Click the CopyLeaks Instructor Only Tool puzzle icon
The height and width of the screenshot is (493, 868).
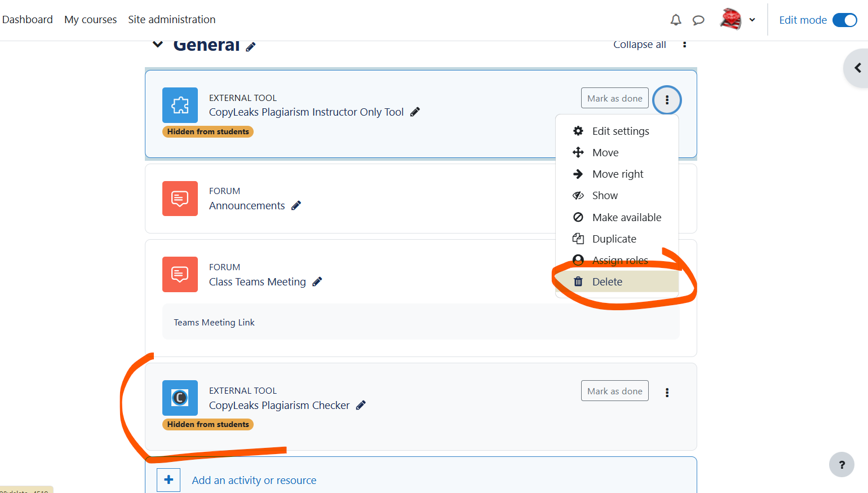(x=180, y=105)
